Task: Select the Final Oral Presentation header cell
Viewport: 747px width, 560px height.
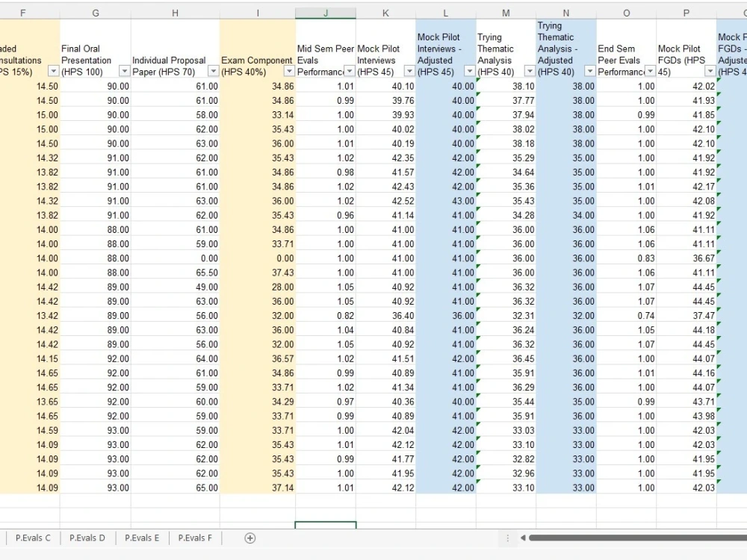Action: pyautogui.click(x=96, y=49)
